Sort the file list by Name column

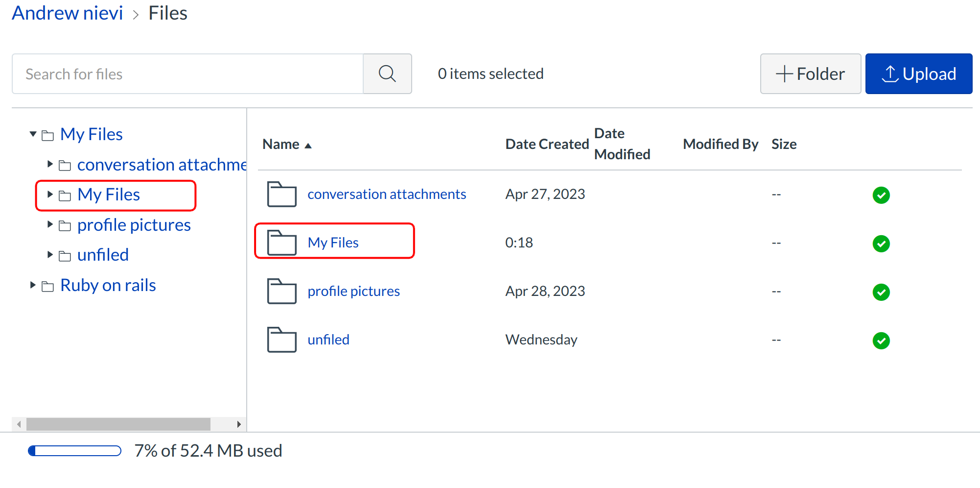point(281,145)
